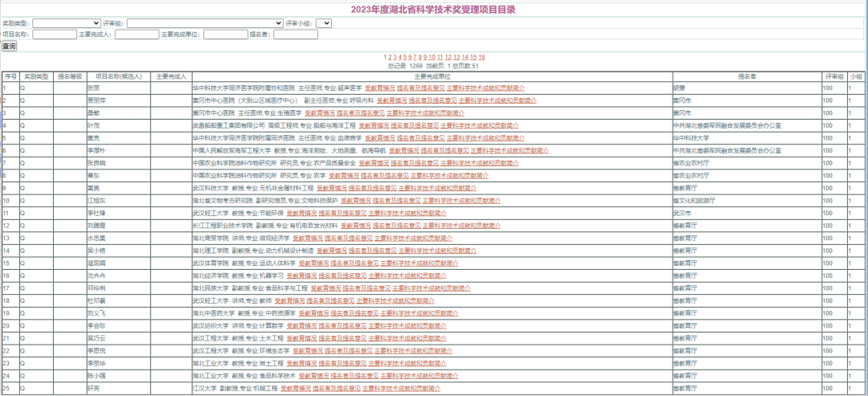Image resolution: width=868 pixels, height=396 pixels.
Task: Click the 主要完成单位 column header
Action: 432,76
